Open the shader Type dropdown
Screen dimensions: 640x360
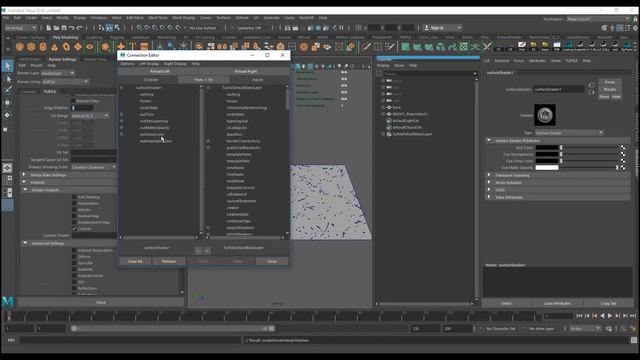pos(569,133)
